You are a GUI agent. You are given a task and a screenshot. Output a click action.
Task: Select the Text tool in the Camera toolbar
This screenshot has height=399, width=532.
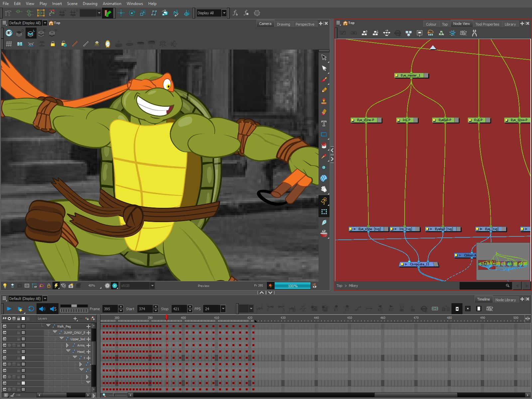(x=324, y=123)
